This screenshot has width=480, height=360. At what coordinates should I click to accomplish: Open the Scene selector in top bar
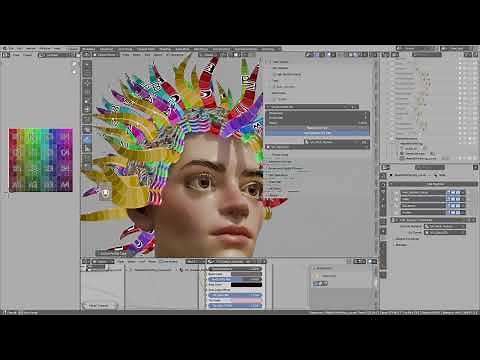click(x=417, y=49)
